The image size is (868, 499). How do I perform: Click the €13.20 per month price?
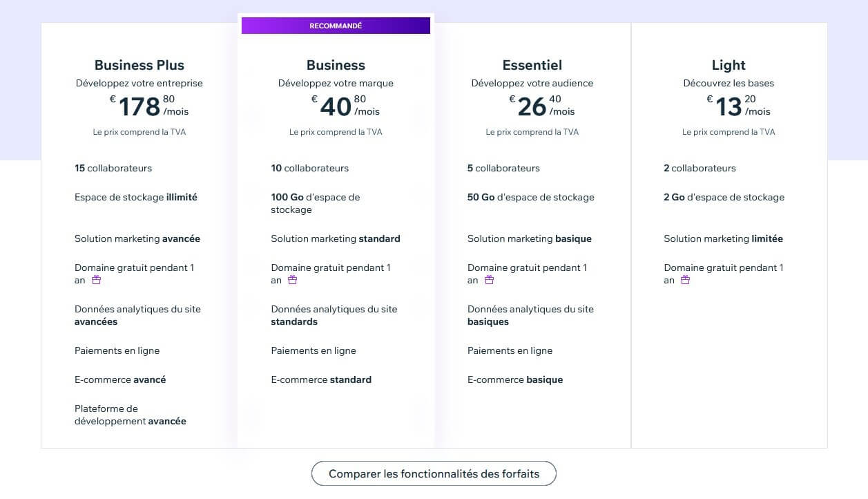click(738, 106)
